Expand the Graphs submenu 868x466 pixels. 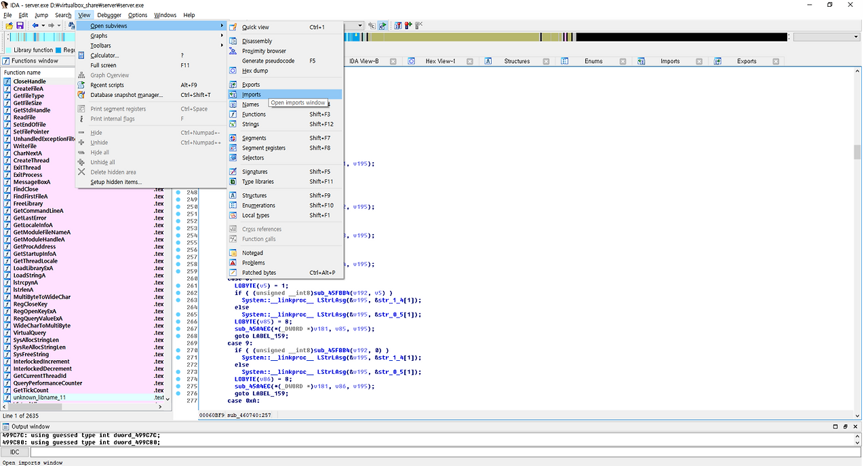(x=151, y=36)
